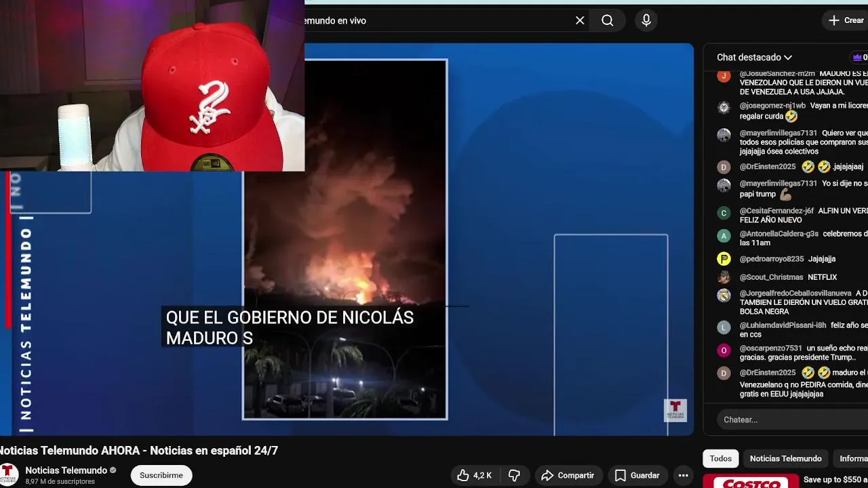This screenshot has height=488, width=868.
Task: Click the verified badge beside channel name
Action: point(113,470)
